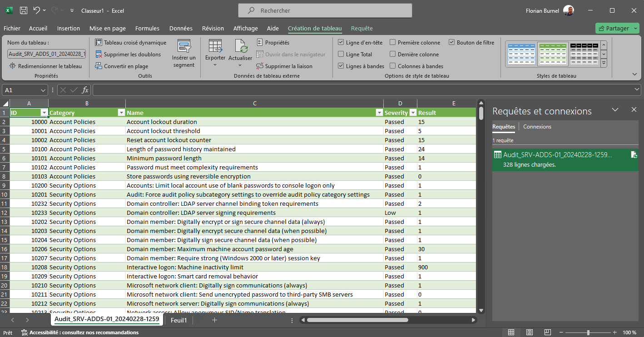The width and height of the screenshot is (644, 337).
Task: Click the zoom slider in status bar
Action: point(588,332)
